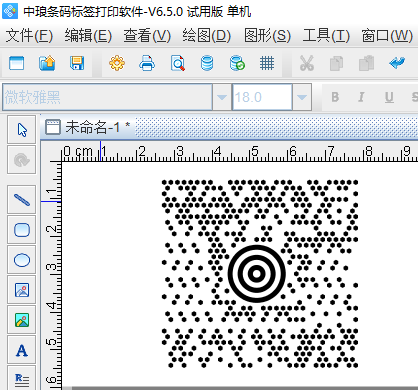Open the 绘图(D) menu
Screen dimensions: 418x390
206,35
